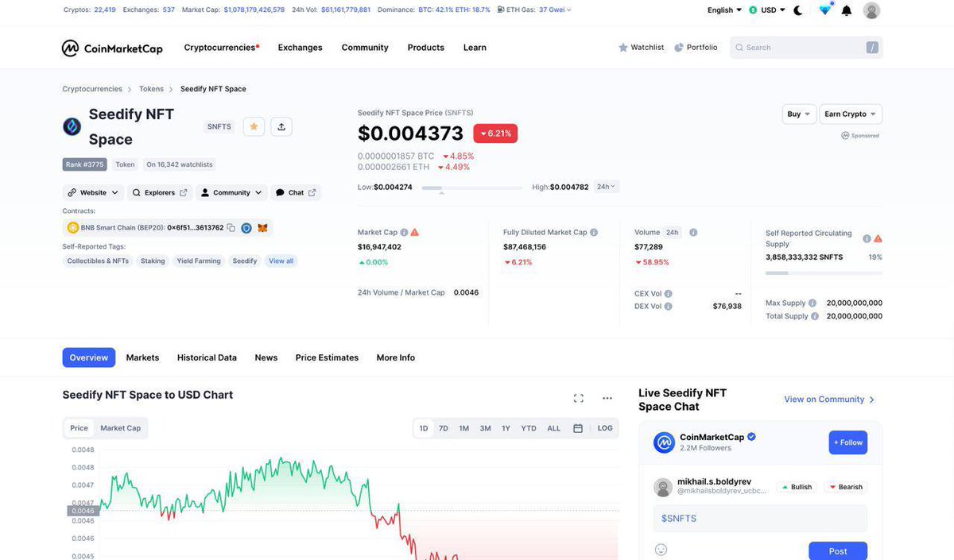This screenshot has height=560, width=954.
Task: Click the Post button in chat
Action: (x=838, y=550)
